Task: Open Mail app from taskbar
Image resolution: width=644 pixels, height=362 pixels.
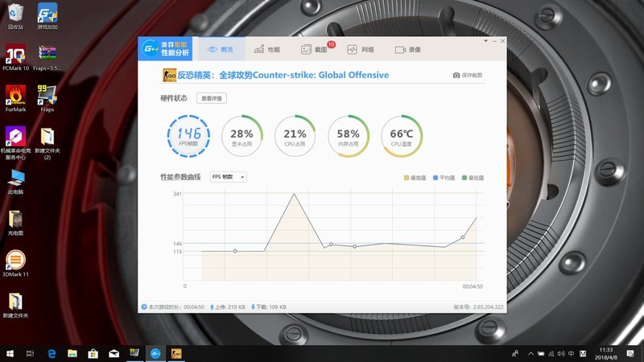Action: point(114,353)
